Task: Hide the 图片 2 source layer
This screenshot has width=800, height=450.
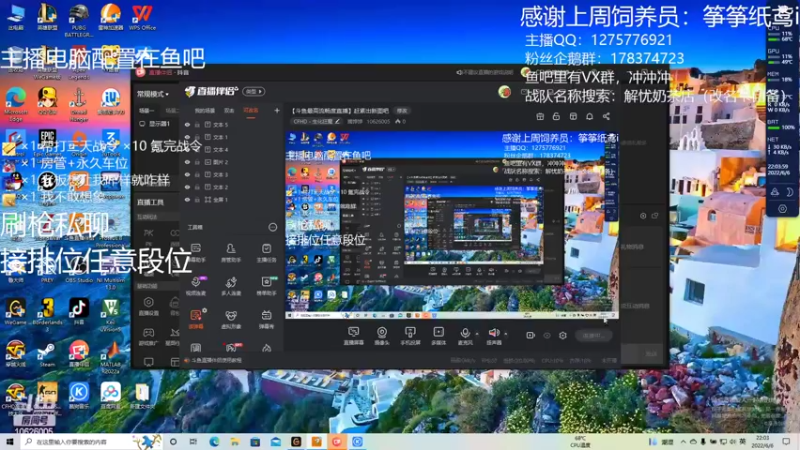Action: click(x=187, y=162)
